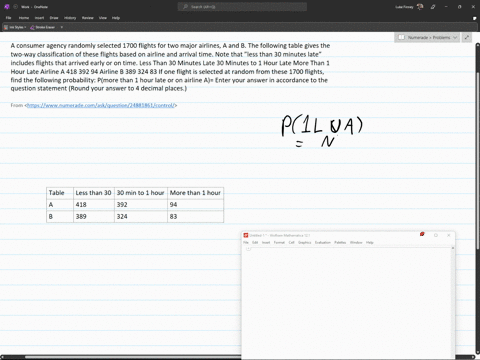Click the cell containing 324
Screen dimensions: 480x360
pos(141,216)
